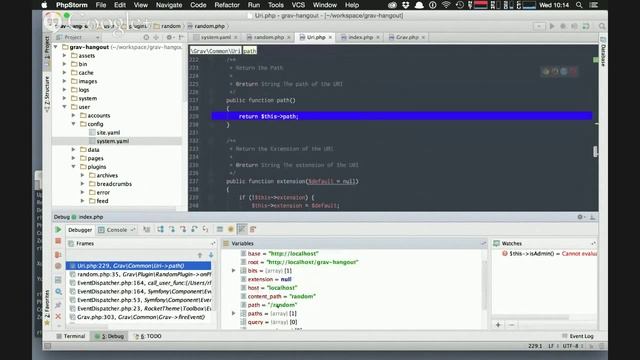Click the last icon in the debugger toolbar
The image size is (640, 360).
[x=253, y=229]
